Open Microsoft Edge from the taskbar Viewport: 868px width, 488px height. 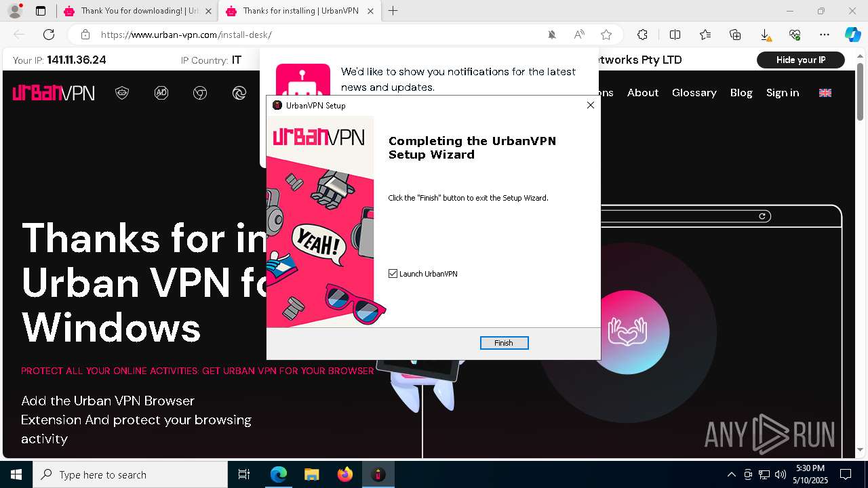[279, 474]
